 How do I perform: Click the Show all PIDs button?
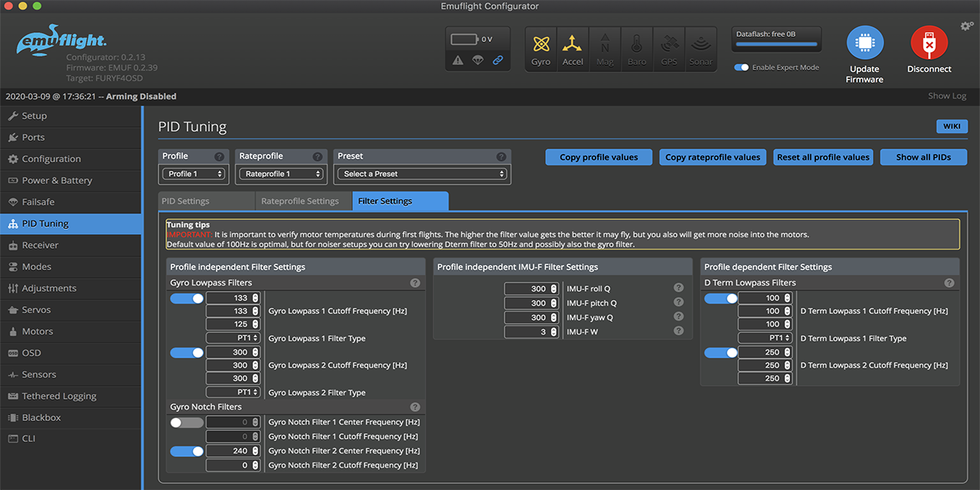click(x=923, y=157)
